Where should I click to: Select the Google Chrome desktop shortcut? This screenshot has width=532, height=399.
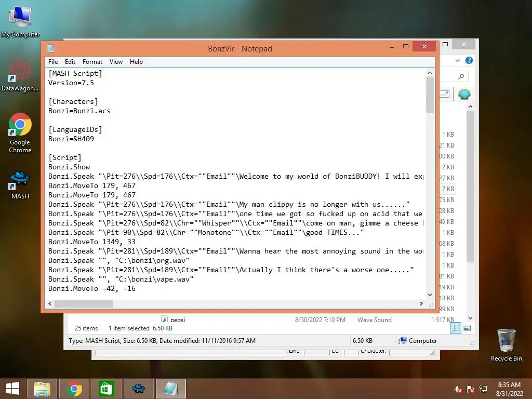coord(20,132)
